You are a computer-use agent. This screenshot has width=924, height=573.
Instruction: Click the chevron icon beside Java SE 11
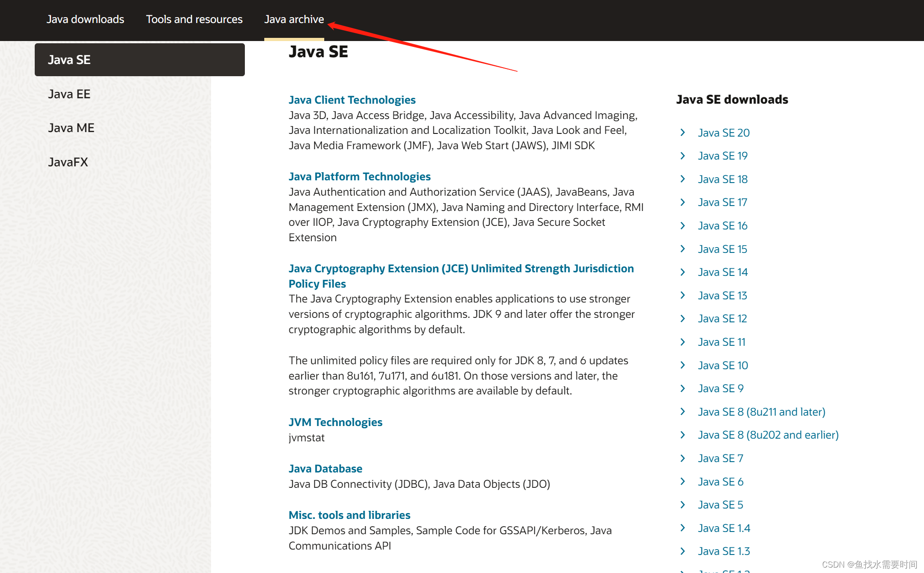pos(682,342)
